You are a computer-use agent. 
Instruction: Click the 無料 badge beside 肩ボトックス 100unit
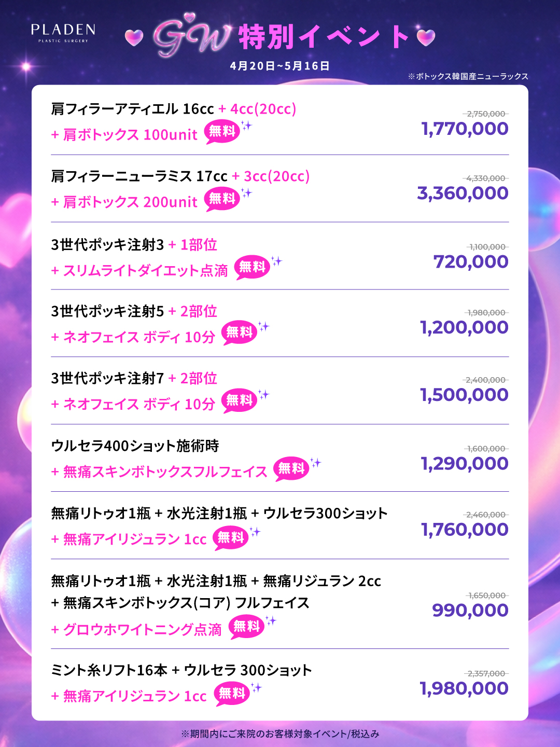[222, 131]
